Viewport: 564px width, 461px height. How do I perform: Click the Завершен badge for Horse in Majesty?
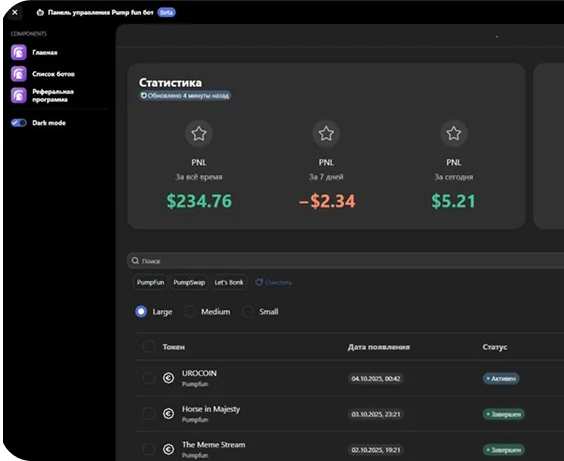(504, 414)
